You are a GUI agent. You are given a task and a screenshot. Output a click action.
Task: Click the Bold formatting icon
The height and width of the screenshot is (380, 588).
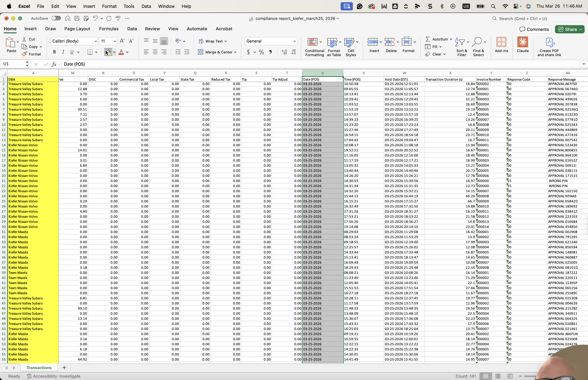(x=54, y=52)
